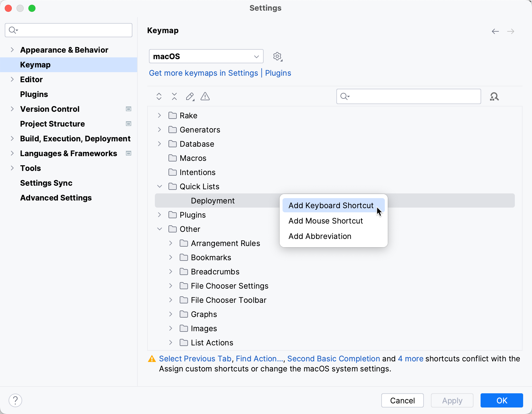Expand all items in the keymap tree

(x=159, y=96)
